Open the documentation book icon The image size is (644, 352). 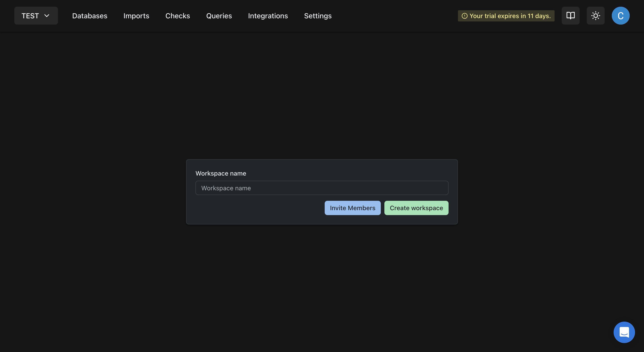coord(570,15)
